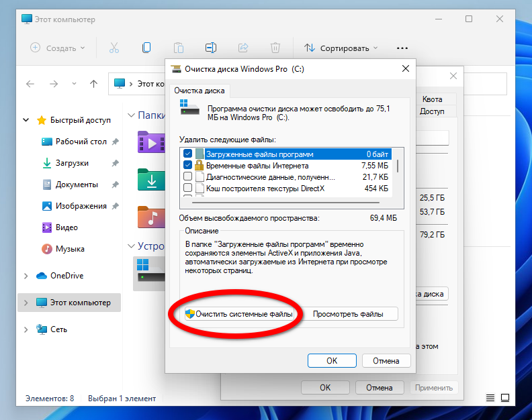Screen dimensions: 532x420
Task: Close the Disk Cleanup dialog
Action: click(406, 69)
